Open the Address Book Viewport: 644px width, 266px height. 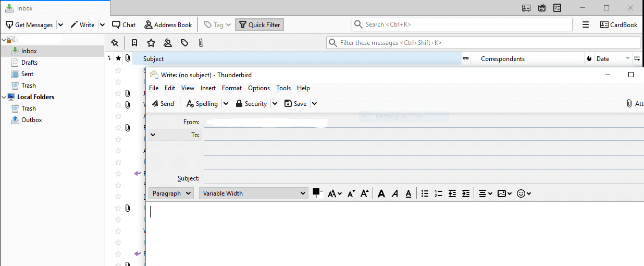168,25
